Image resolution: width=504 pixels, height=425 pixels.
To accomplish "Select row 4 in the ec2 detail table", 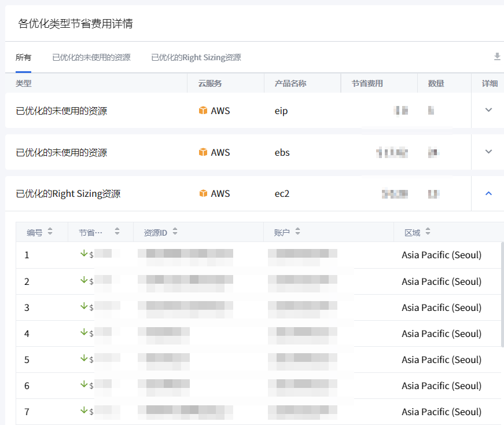I will [27, 334].
